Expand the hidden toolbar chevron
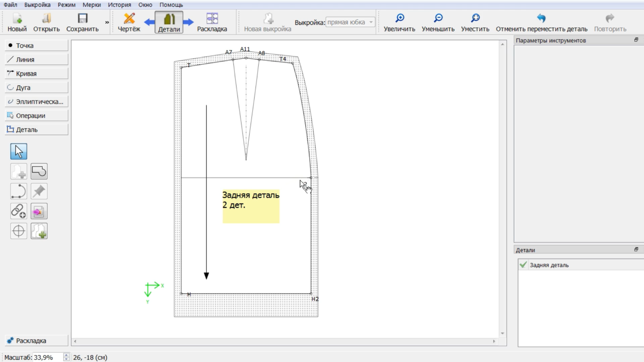The width and height of the screenshot is (644, 362). pos(107,22)
